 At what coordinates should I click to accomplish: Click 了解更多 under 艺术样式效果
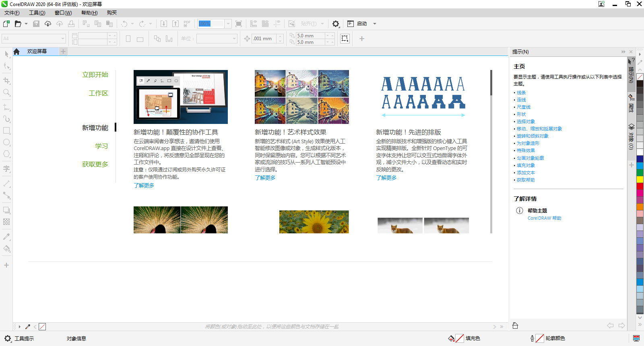[265, 178]
